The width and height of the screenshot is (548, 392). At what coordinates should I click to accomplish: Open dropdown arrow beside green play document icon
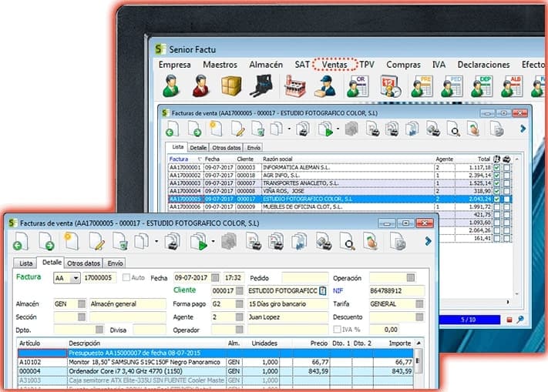coord(213,241)
